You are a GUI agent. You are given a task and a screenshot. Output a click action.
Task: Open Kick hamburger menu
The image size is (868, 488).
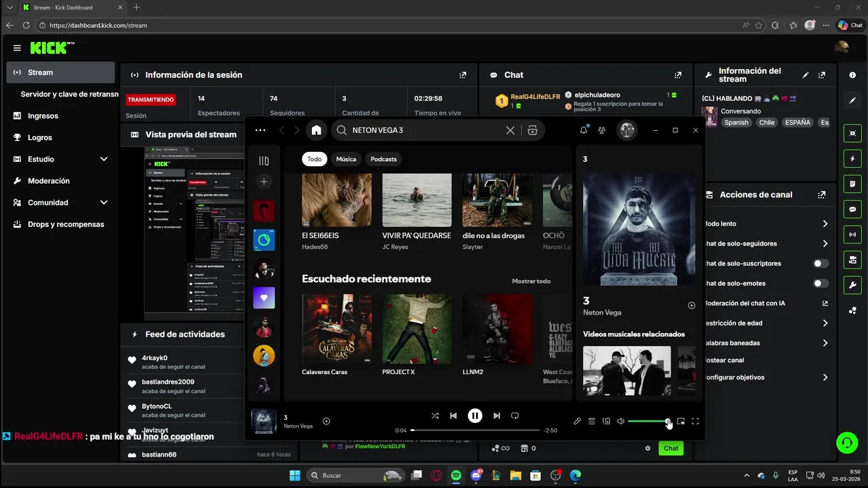pos(17,48)
